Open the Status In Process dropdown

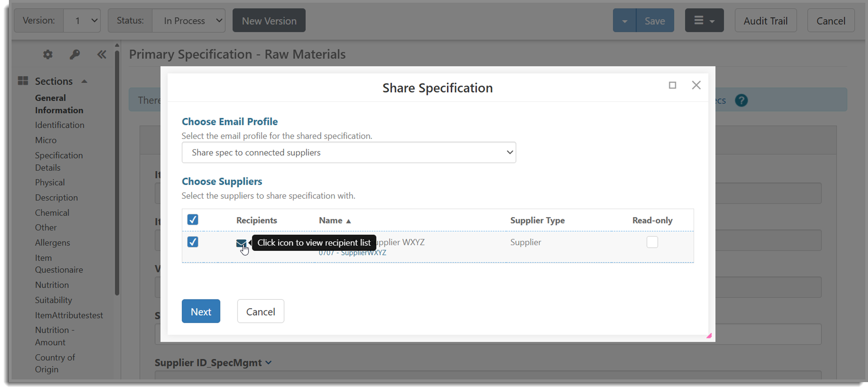pyautogui.click(x=189, y=20)
